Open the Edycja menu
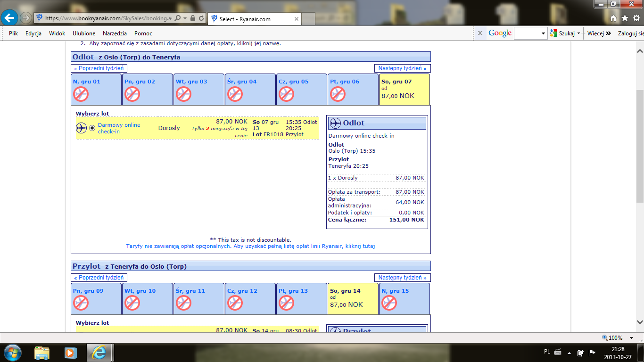The image size is (644, 362). 33,33
